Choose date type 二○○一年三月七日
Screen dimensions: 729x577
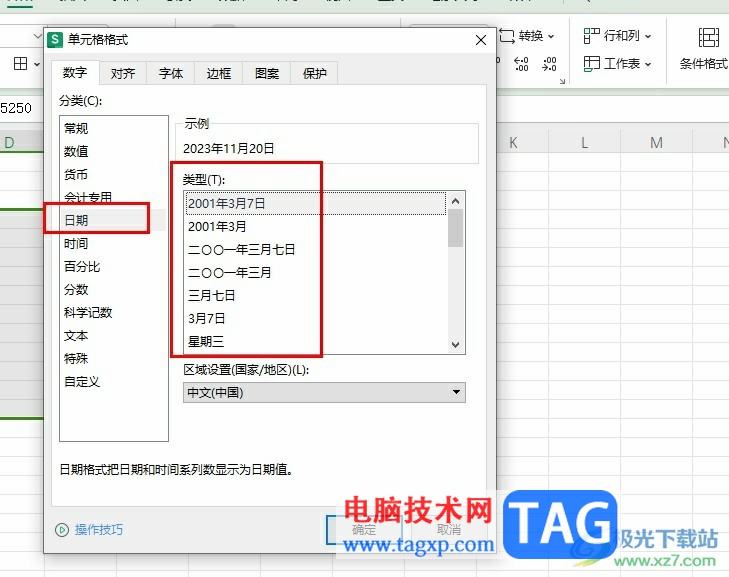(x=316, y=250)
